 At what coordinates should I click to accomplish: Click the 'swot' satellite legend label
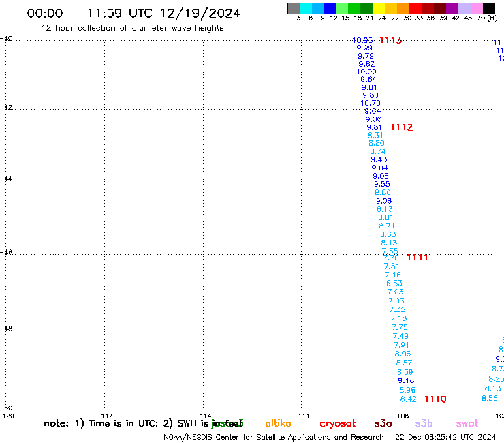467,424
